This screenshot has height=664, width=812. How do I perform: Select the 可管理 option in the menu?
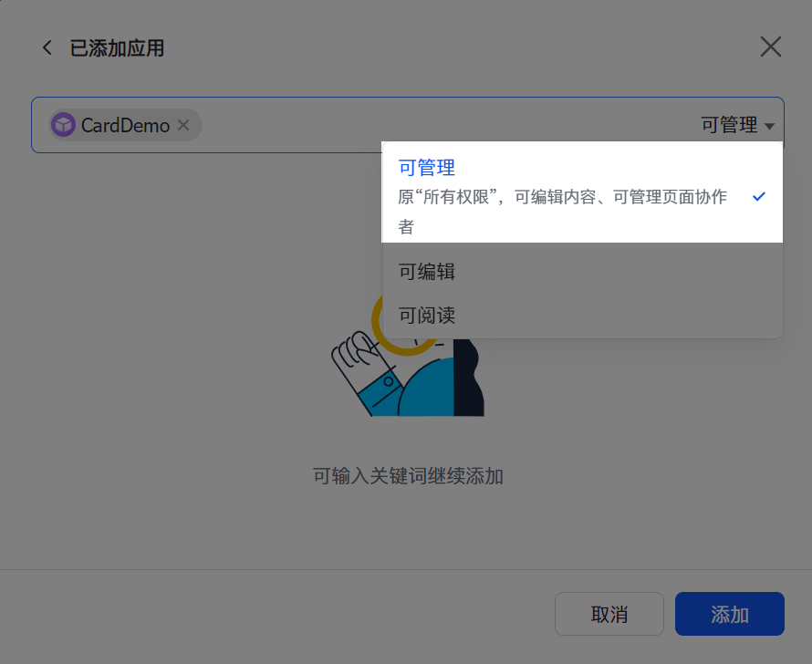coord(582,192)
